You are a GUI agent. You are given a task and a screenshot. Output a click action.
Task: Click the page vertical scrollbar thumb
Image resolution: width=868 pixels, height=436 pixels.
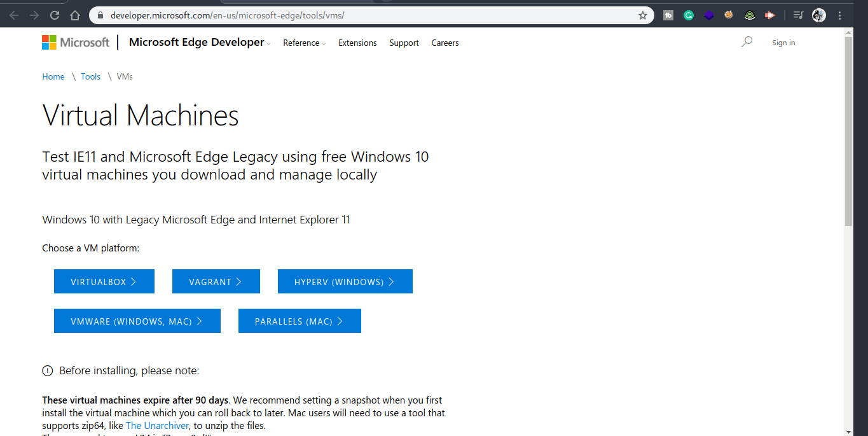pyautogui.click(x=848, y=131)
